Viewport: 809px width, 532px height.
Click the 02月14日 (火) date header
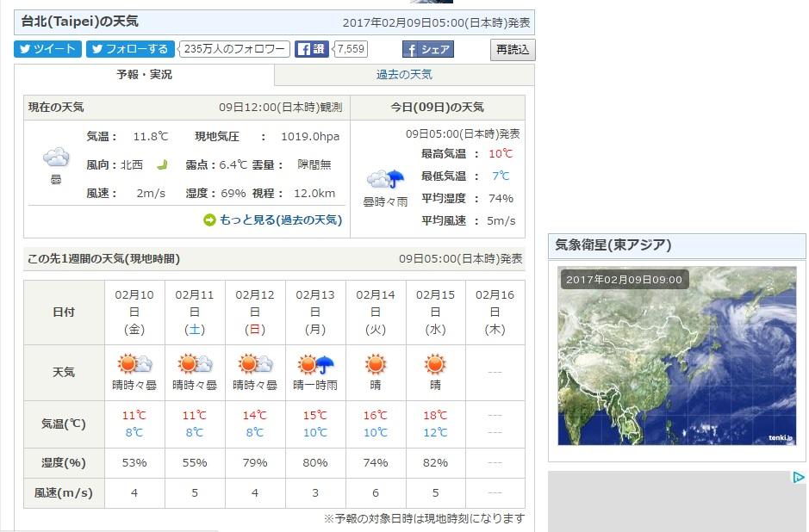tap(376, 312)
